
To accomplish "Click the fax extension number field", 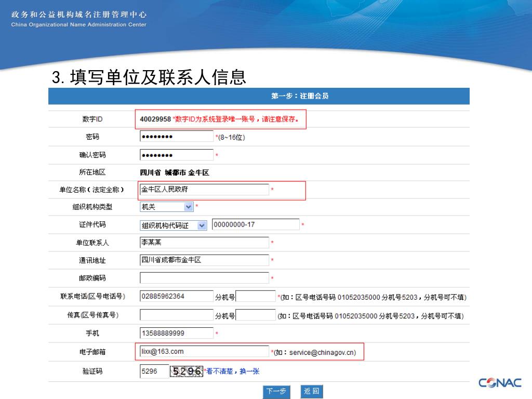I will click(256, 315).
